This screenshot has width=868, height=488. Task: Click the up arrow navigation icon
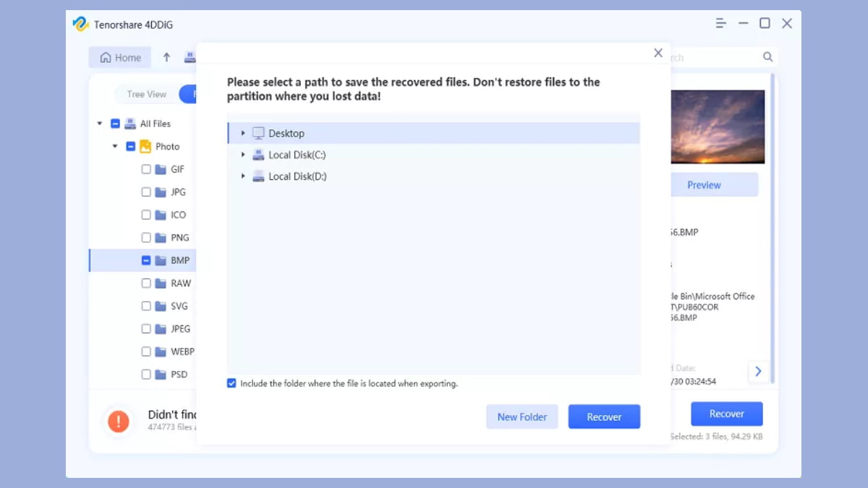(166, 58)
